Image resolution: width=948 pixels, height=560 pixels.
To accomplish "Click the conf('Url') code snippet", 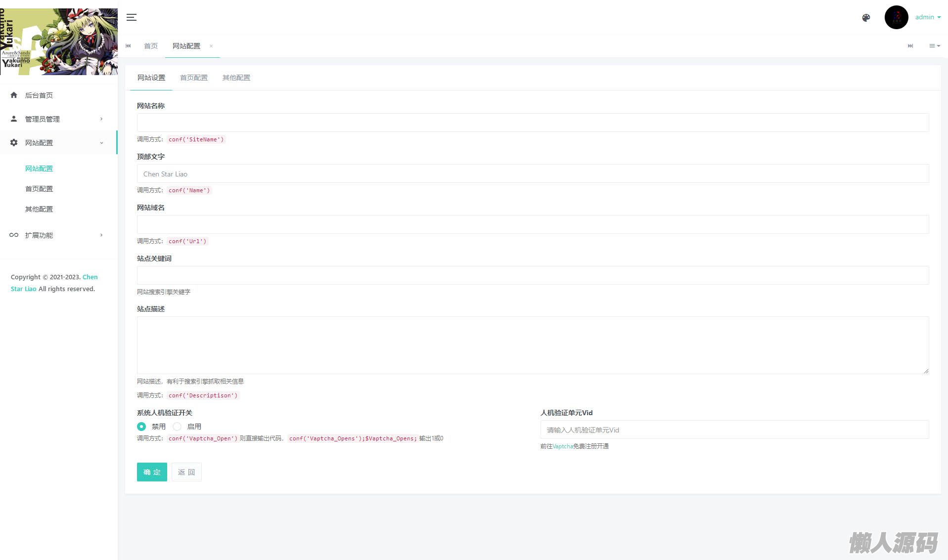I will [x=187, y=241].
